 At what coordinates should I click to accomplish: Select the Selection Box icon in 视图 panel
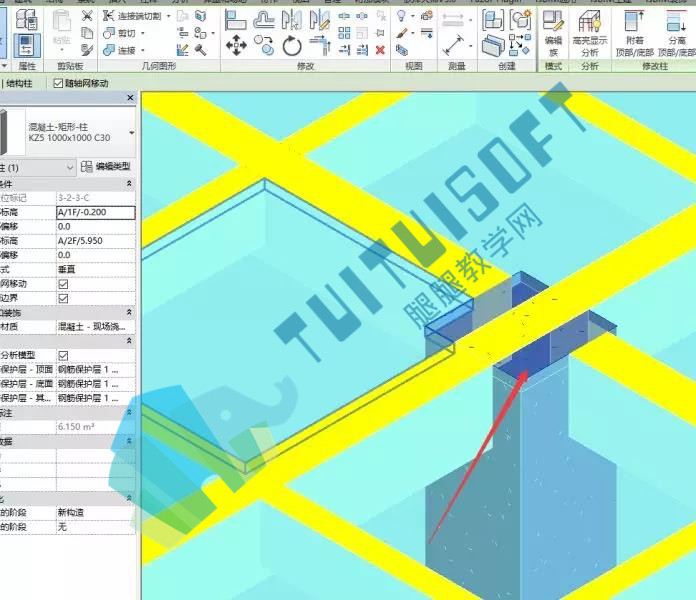[x=402, y=49]
